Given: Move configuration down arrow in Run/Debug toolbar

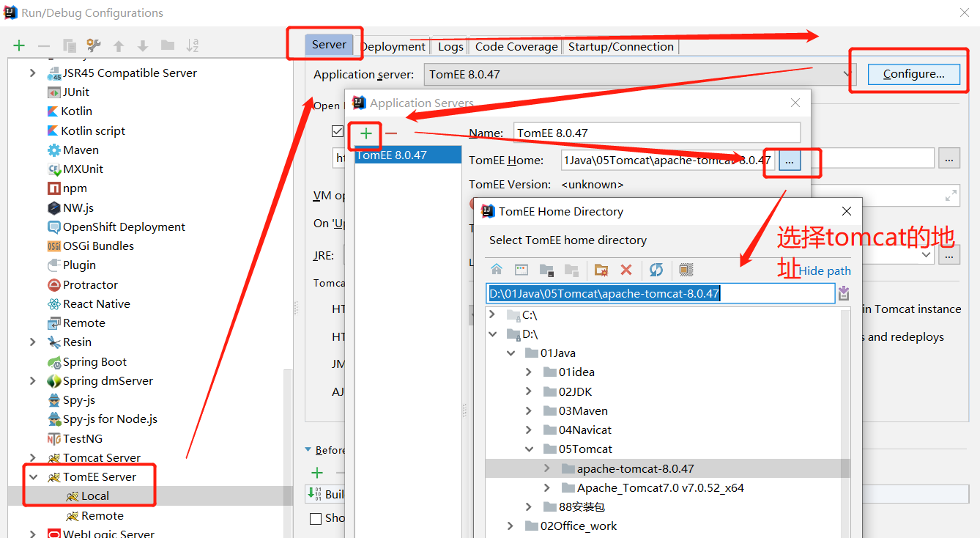Looking at the screenshot, I should pos(143,45).
